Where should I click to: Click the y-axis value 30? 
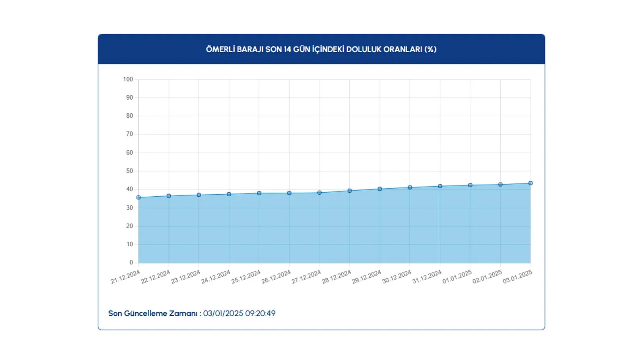[130, 208]
